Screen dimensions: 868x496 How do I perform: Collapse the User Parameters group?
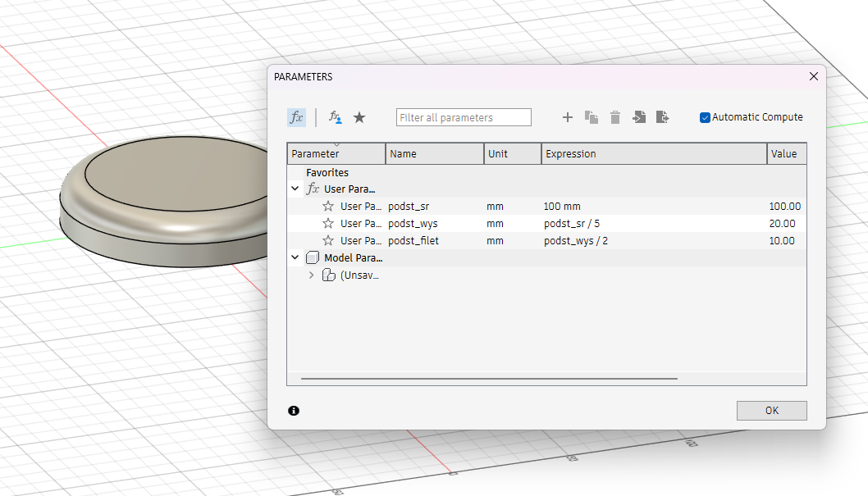point(295,189)
